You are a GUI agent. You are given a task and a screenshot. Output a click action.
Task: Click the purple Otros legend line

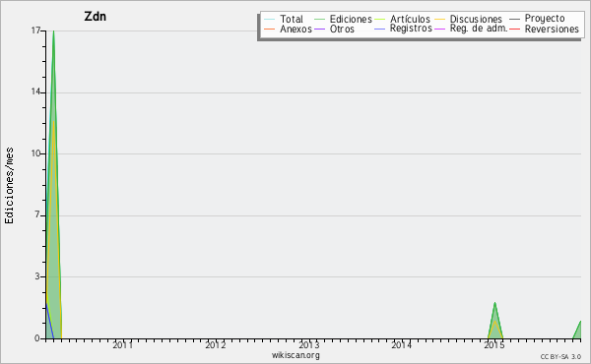point(319,29)
